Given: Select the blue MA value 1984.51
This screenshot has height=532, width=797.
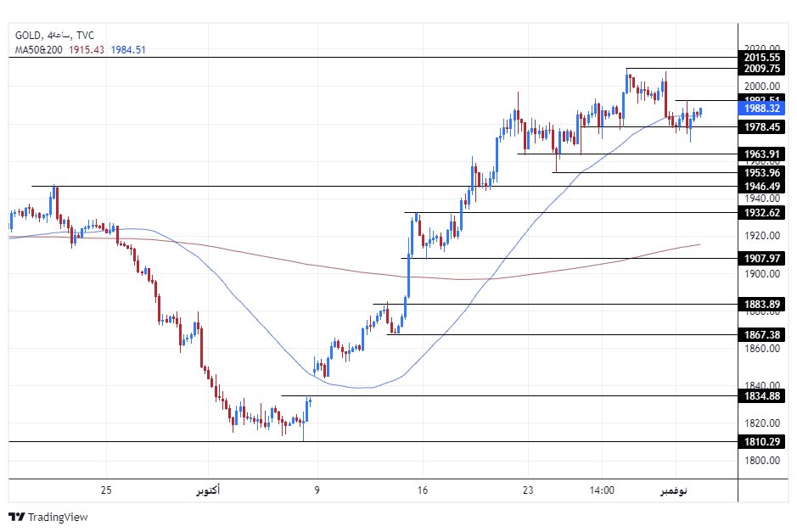Looking at the screenshot, I should coord(128,50).
